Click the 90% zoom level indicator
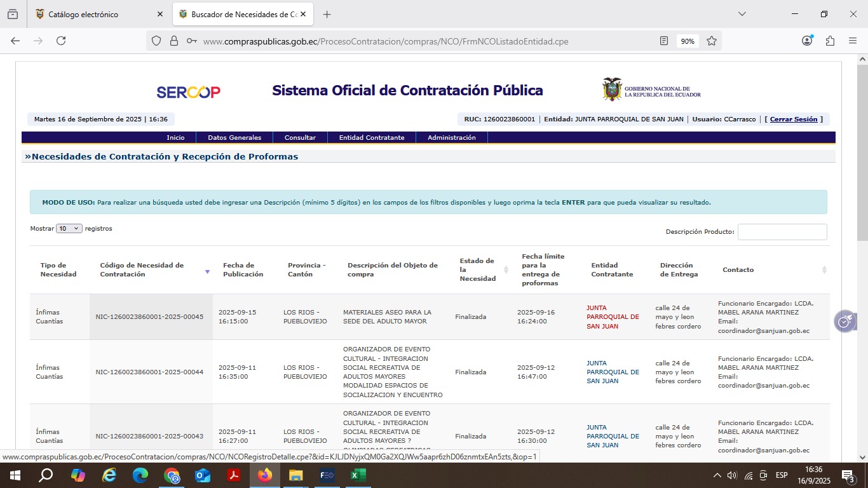 click(687, 41)
